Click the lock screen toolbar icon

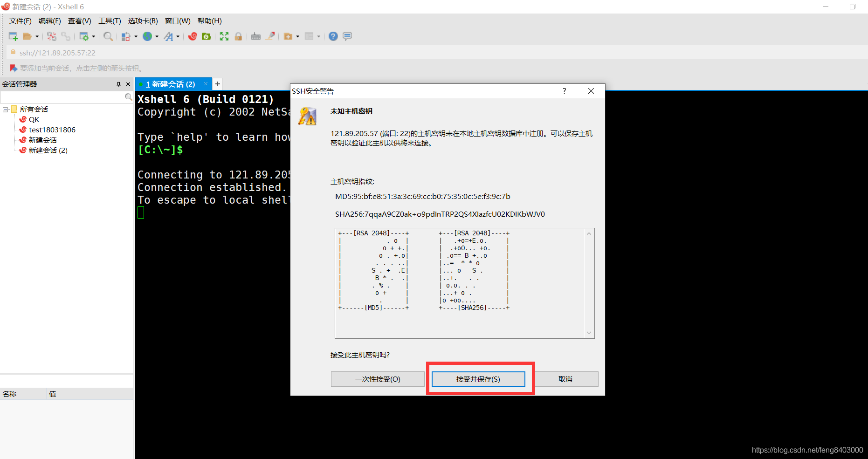(x=238, y=36)
